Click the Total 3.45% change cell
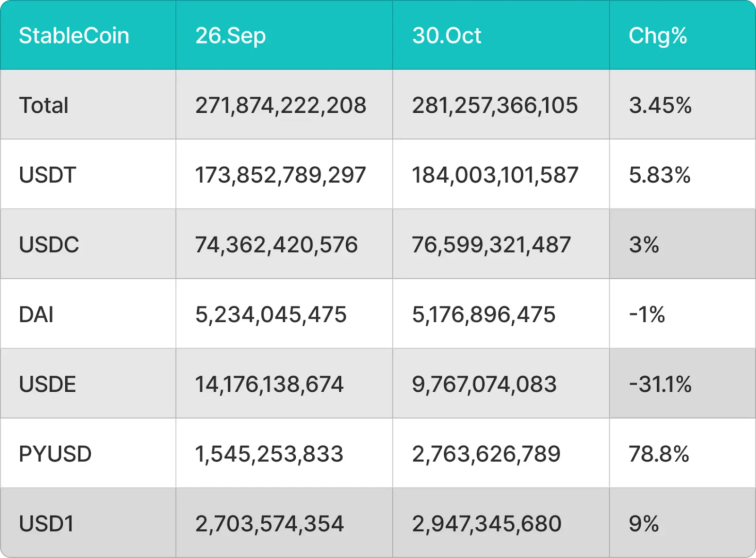 660,105
